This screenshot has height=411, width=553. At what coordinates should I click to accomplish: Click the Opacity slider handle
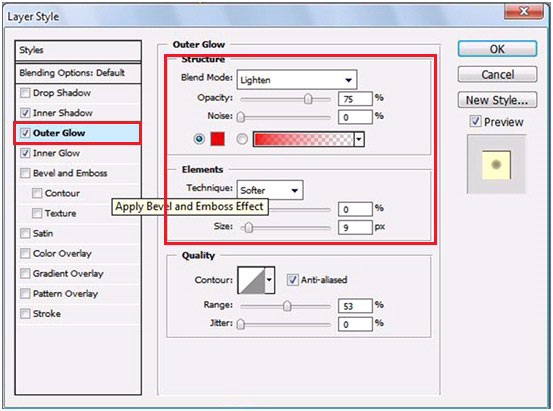point(308,99)
